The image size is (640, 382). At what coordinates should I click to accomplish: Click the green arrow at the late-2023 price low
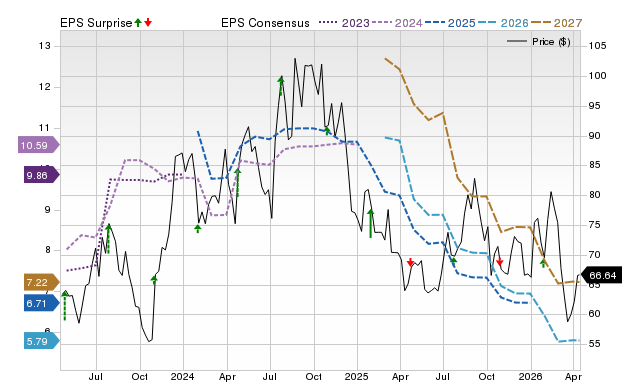tap(154, 280)
